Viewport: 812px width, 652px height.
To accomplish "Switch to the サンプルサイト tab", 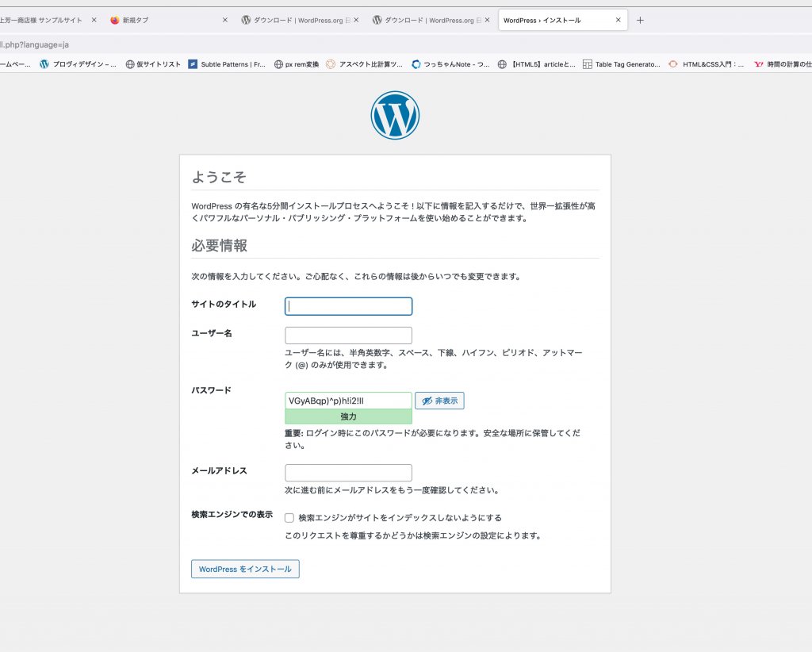I will [44, 21].
